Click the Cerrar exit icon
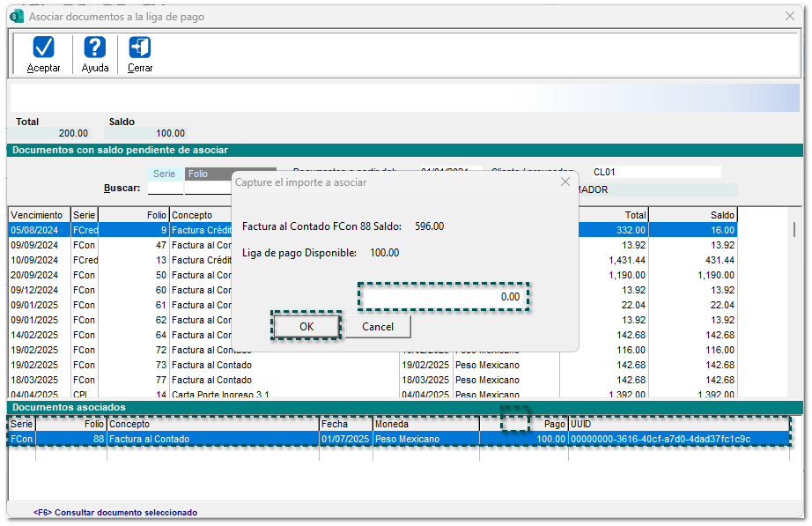 click(x=140, y=48)
